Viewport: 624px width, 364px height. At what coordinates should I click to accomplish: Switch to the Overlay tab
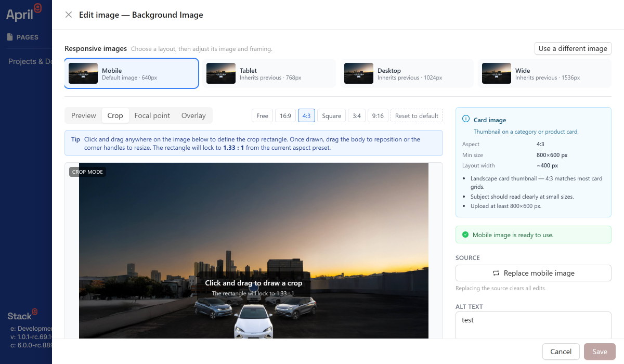point(193,115)
